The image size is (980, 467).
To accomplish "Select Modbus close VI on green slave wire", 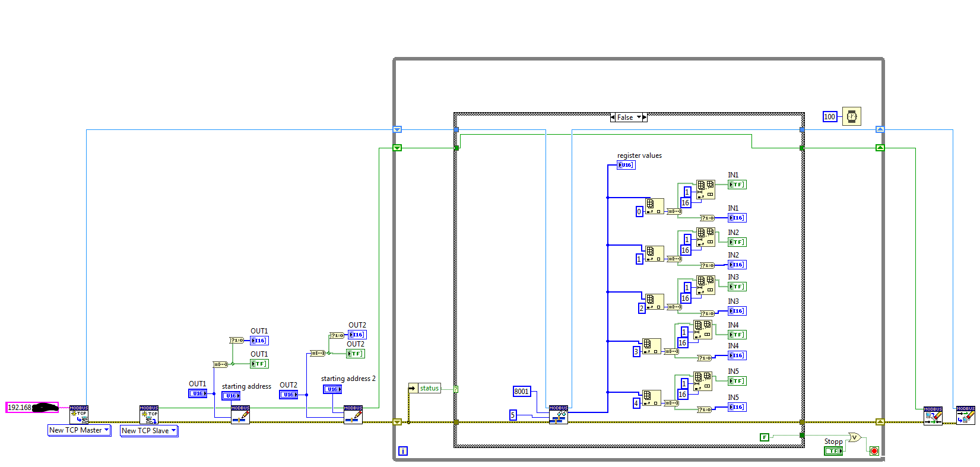I will tap(933, 415).
